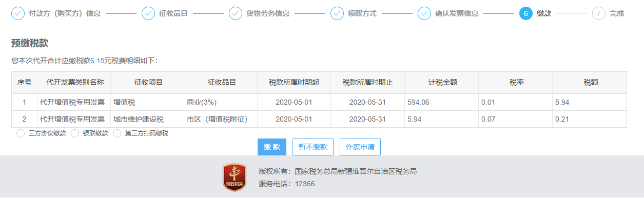Click the 版权所有 copyright line

tap(338, 171)
